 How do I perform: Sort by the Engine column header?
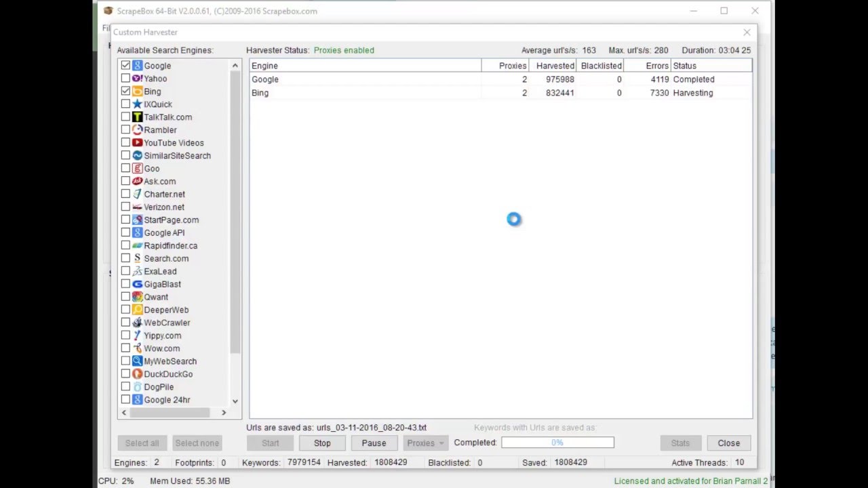click(x=366, y=66)
